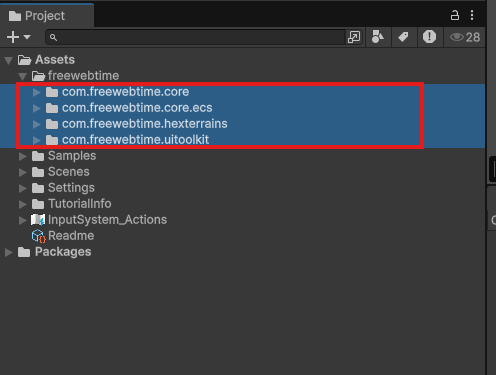Click the Assets open-folder icon

click(24, 60)
